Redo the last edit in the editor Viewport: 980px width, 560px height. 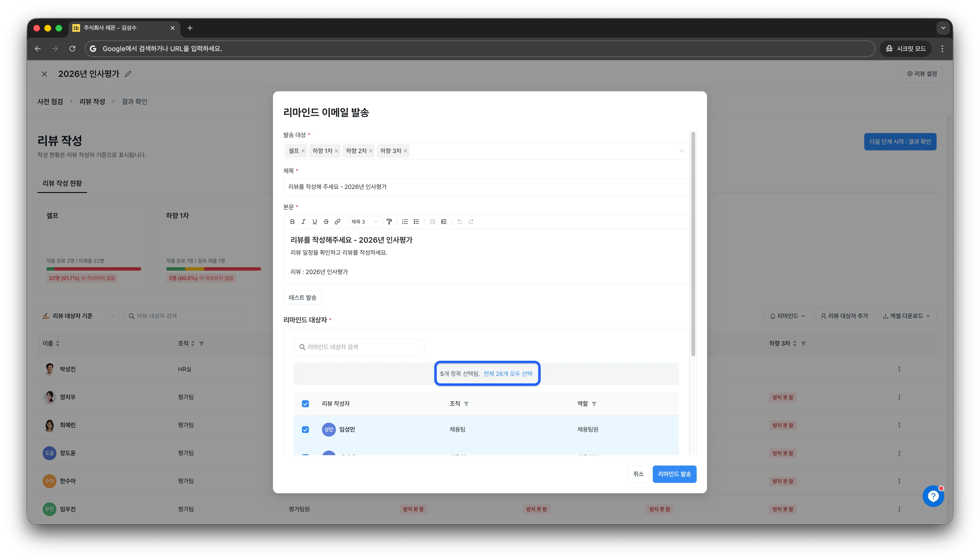pos(471,221)
